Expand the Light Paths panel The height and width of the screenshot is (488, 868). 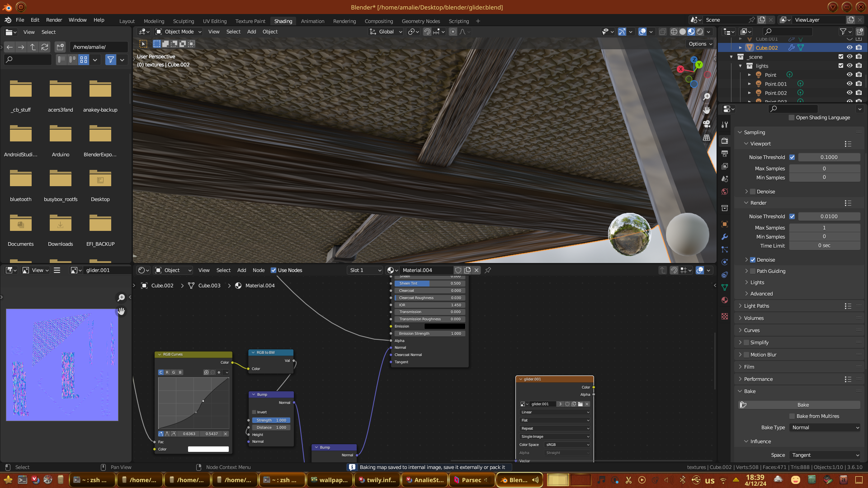click(756, 306)
